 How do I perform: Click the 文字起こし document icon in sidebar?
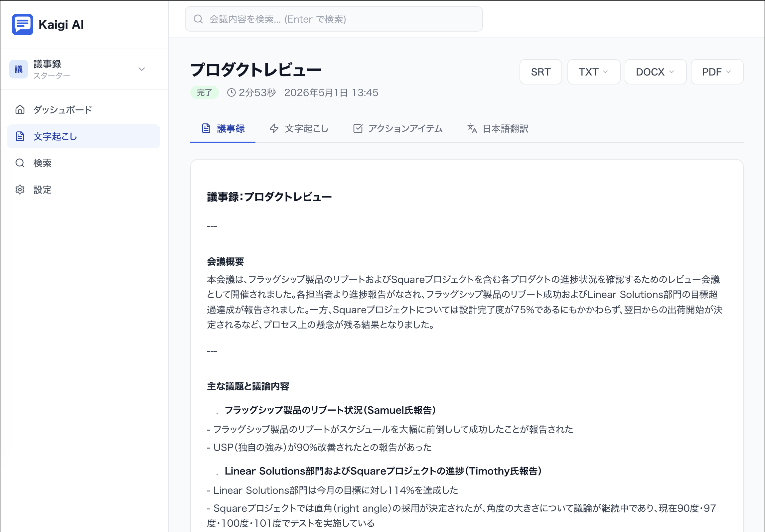20,136
